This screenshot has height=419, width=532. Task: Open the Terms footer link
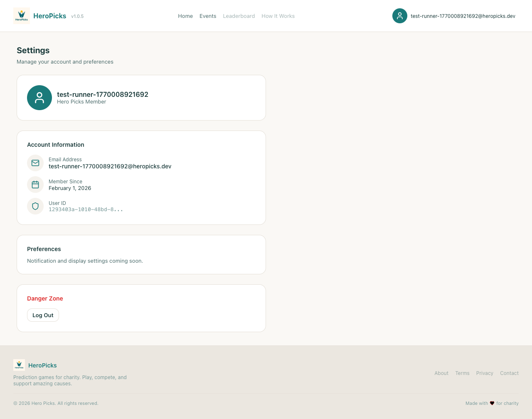462,373
